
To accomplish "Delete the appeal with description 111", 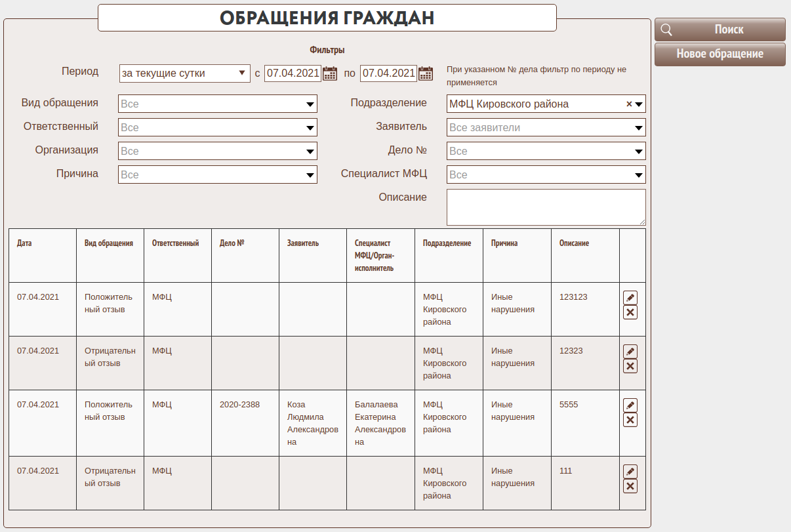I will pos(630,486).
